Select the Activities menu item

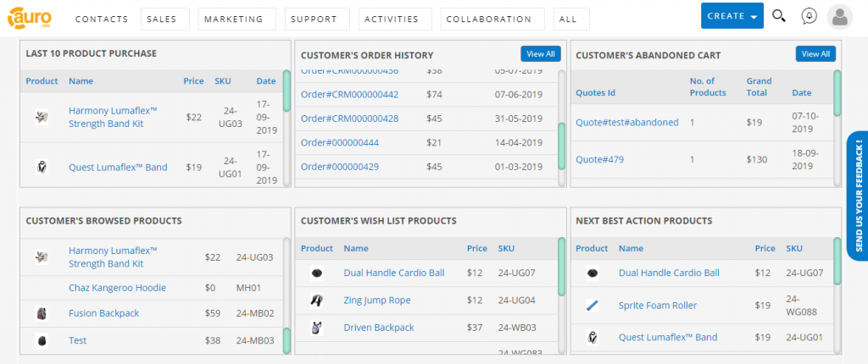click(395, 19)
